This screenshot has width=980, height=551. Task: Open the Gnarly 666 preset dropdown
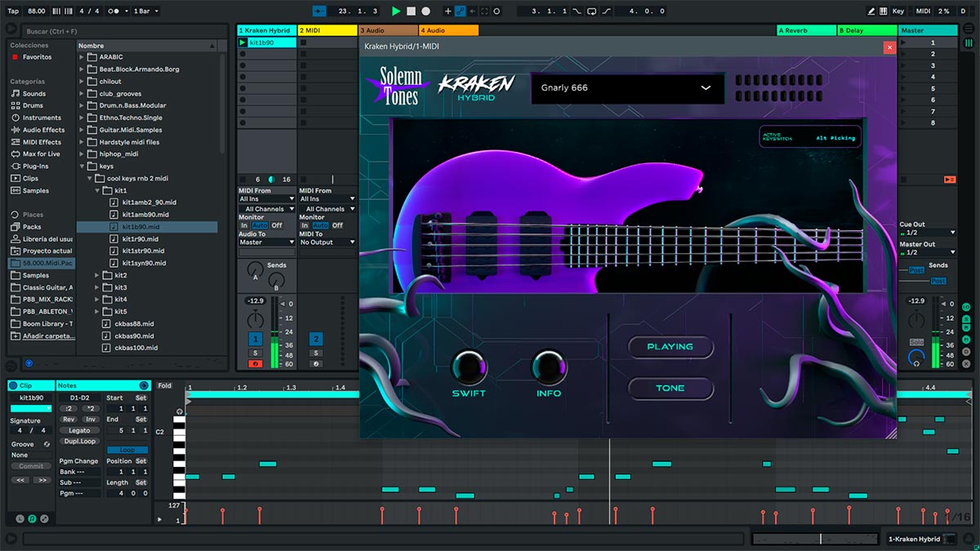tap(627, 88)
